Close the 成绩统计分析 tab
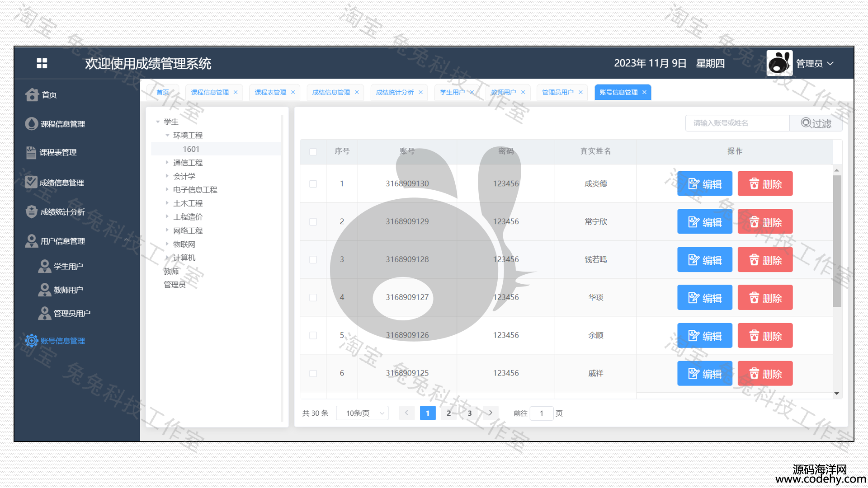The height and width of the screenshot is (488, 868). (420, 92)
